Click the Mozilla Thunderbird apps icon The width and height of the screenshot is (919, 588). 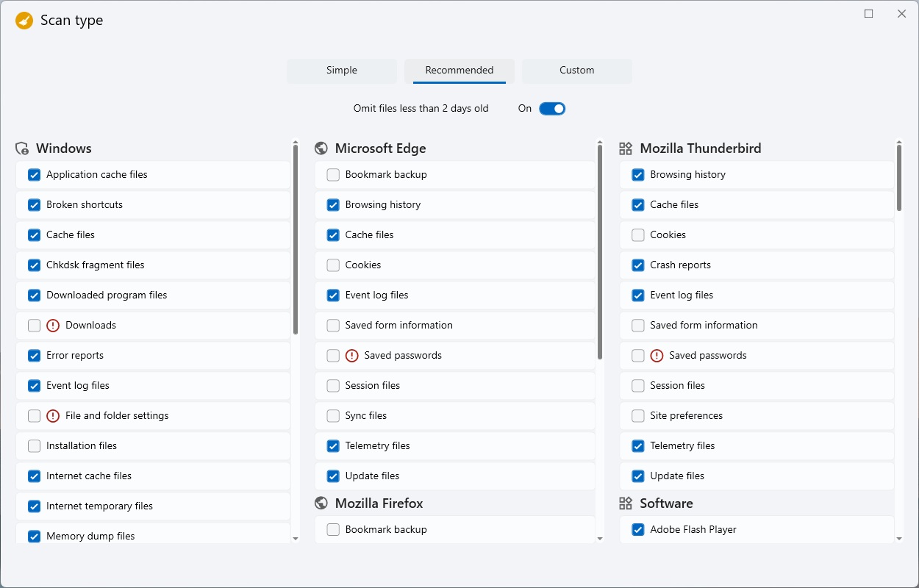[x=626, y=148]
